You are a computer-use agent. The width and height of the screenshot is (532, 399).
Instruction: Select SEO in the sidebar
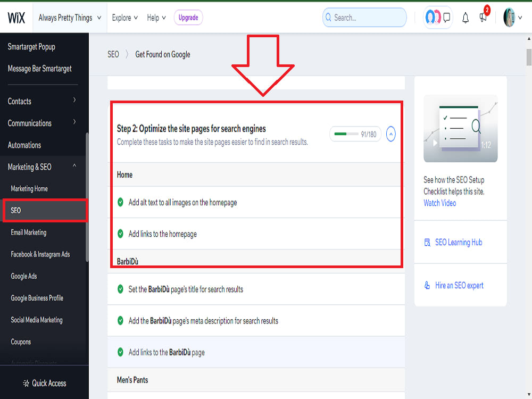(x=45, y=210)
